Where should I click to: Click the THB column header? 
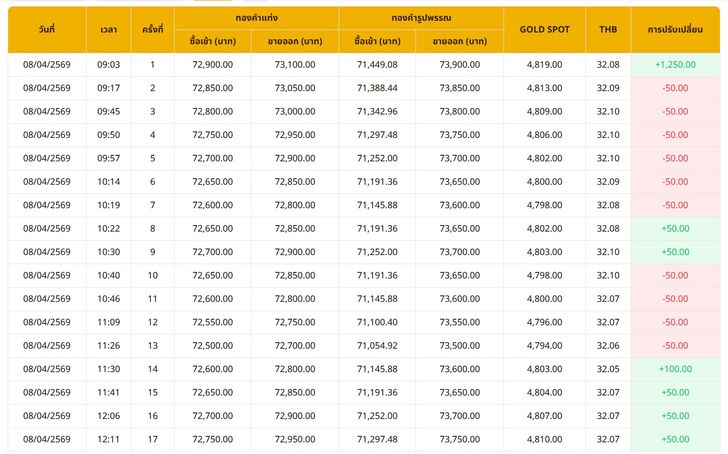[x=608, y=29]
